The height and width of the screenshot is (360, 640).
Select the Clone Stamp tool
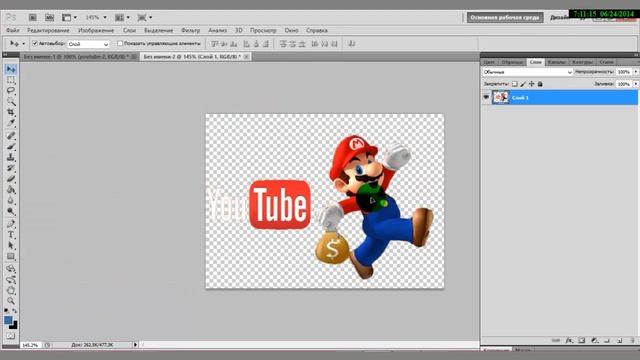[x=11, y=157]
